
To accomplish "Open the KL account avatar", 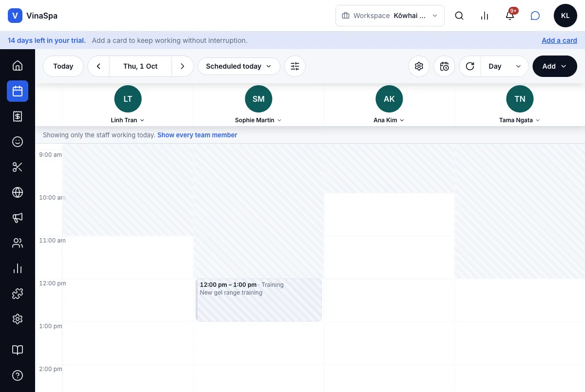I will click(565, 16).
